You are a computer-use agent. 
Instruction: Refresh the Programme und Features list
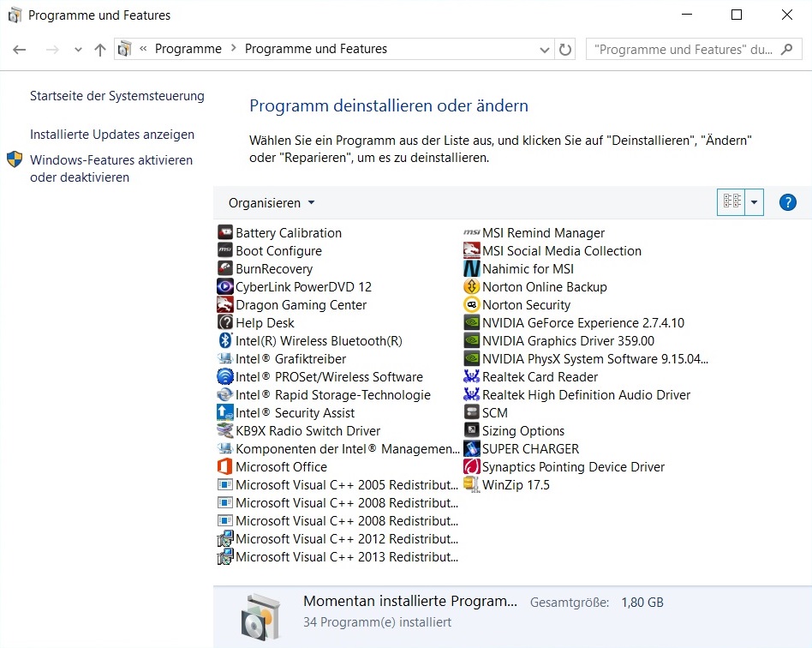pos(565,50)
